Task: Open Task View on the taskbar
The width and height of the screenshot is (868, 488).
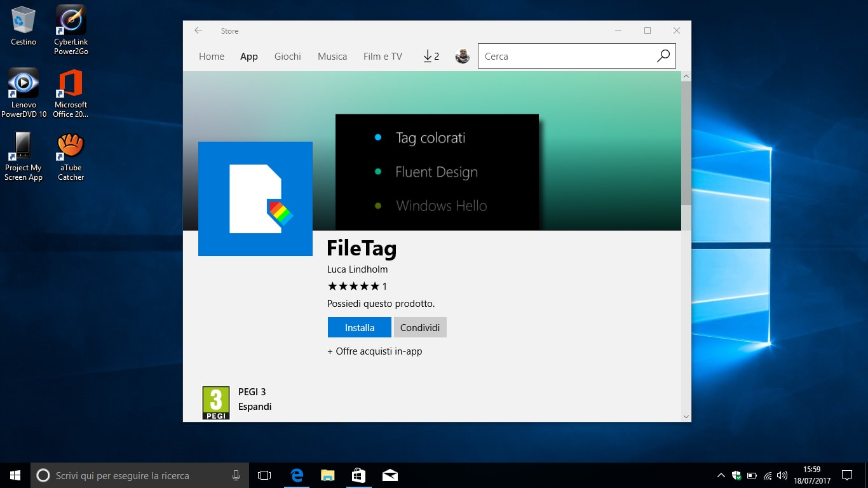Action: [264, 475]
